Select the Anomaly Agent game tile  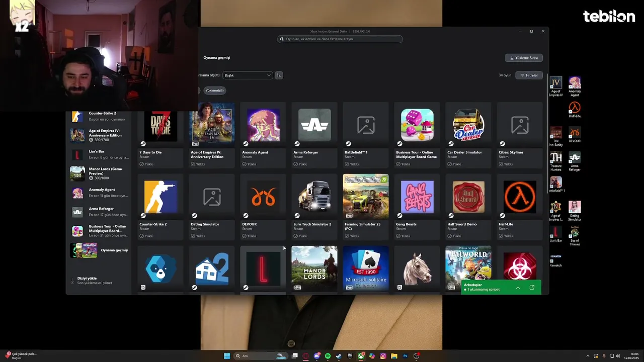click(x=263, y=135)
